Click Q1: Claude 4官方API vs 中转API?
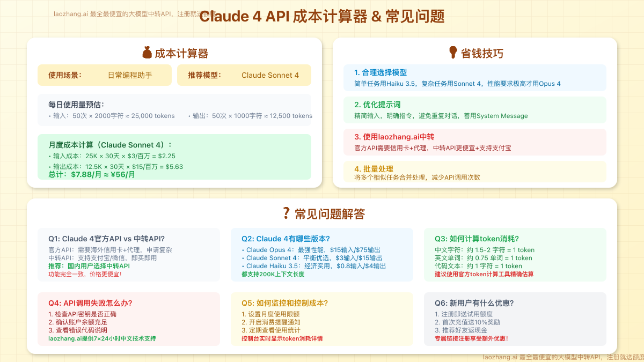Screen dimensions: 644x362 point(106,239)
